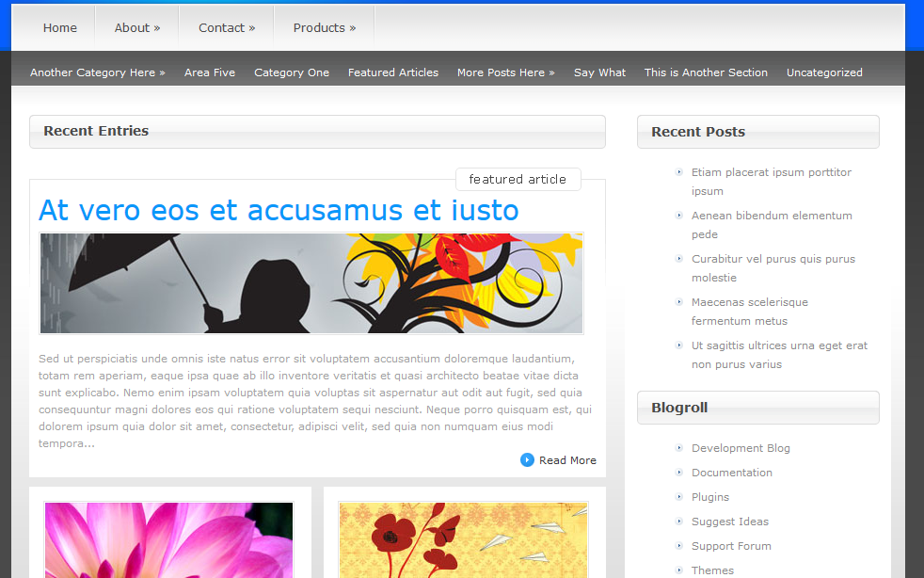Click bullet icon beside Maecenas scelerisque
This screenshot has width=924, height=578.
tap(678, 302)
